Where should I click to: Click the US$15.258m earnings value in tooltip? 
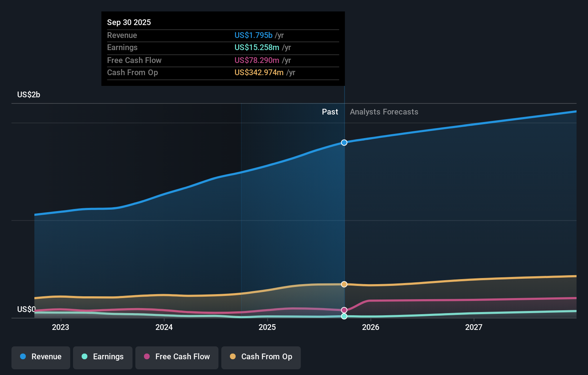click(256, 47)
